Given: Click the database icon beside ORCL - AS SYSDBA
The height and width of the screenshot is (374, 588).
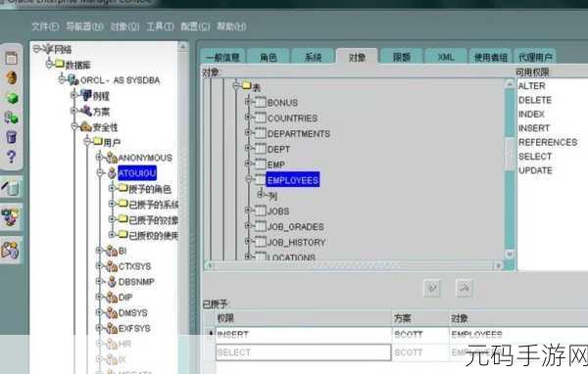Looking at the screenshot, I should point(73,79).
